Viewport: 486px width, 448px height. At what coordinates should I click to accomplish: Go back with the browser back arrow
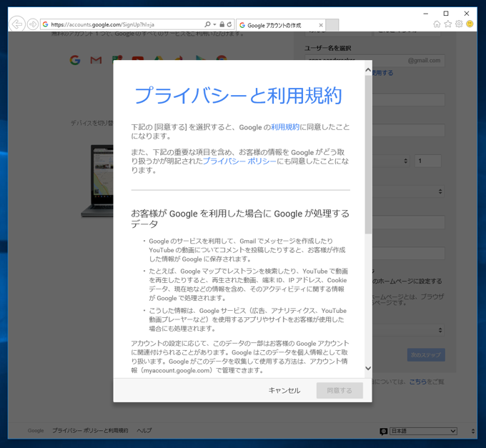click(16, 24)
